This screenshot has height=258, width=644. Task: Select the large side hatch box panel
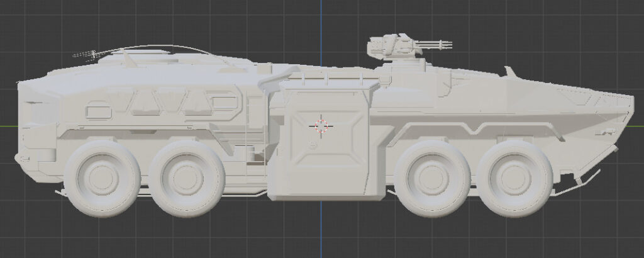pyautogui.click(x=327, y=140)
